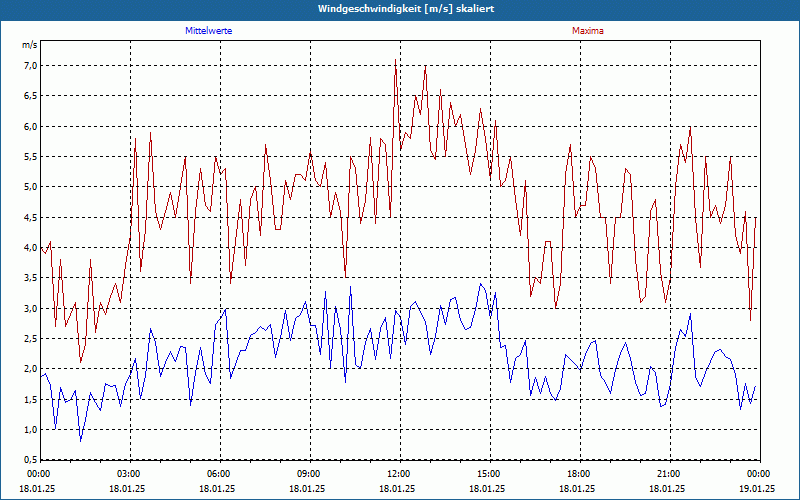
Task: Click the '6,0' y-axis value
Action: point(31,126)
